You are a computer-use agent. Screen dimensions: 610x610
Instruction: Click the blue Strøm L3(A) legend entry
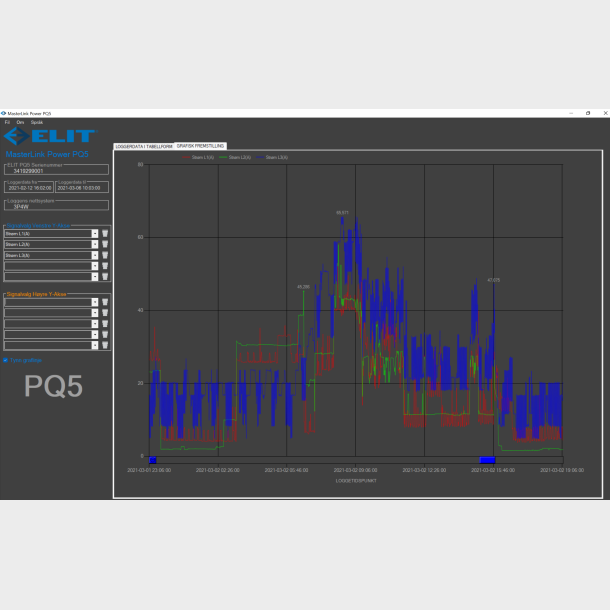(x=272, y=157)
